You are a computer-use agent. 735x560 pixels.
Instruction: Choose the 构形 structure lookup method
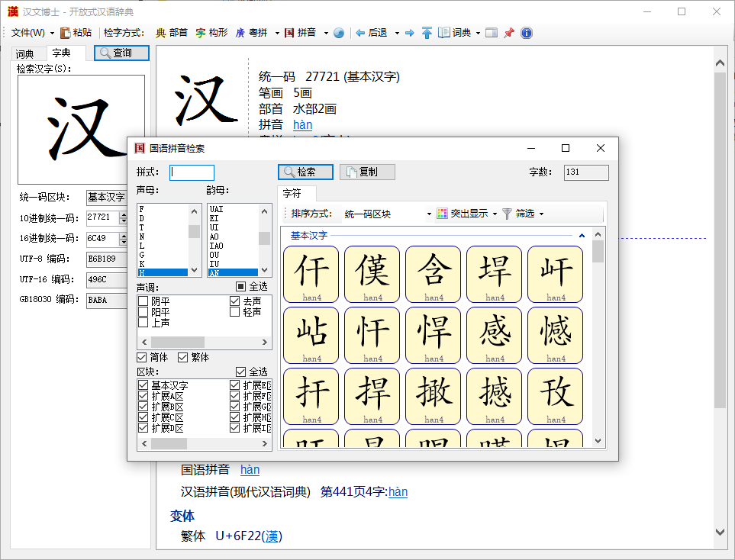click(x=211, y=33)
